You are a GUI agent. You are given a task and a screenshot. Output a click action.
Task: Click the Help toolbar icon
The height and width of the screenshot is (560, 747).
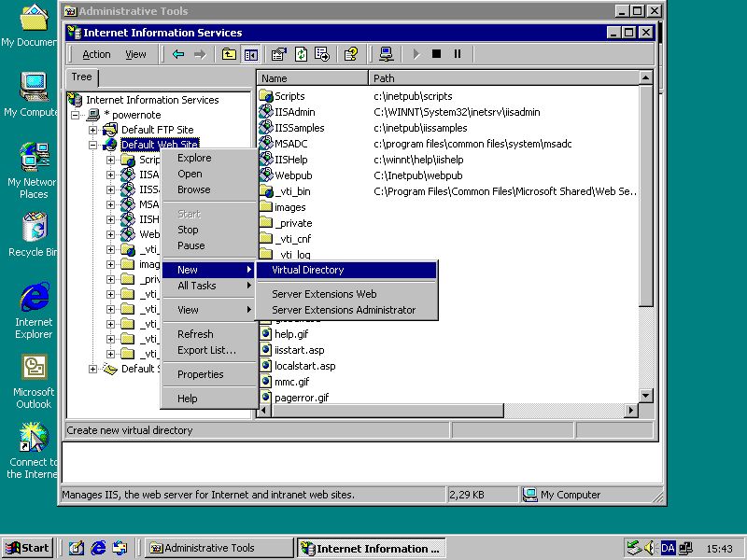pyautogui.click(x=350, y=54)
